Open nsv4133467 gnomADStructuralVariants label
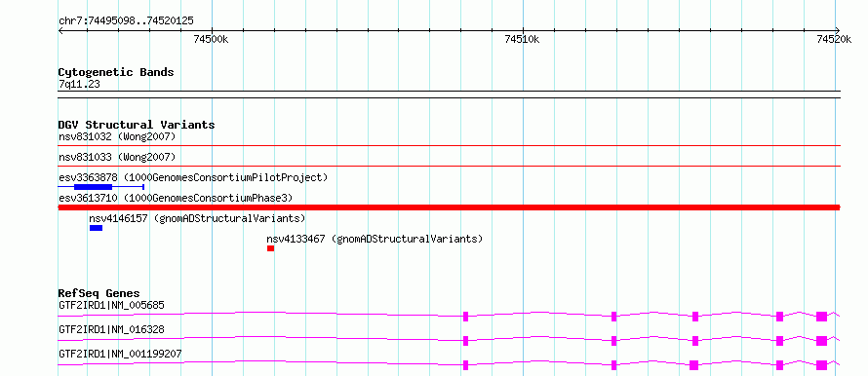 [375, 239]
